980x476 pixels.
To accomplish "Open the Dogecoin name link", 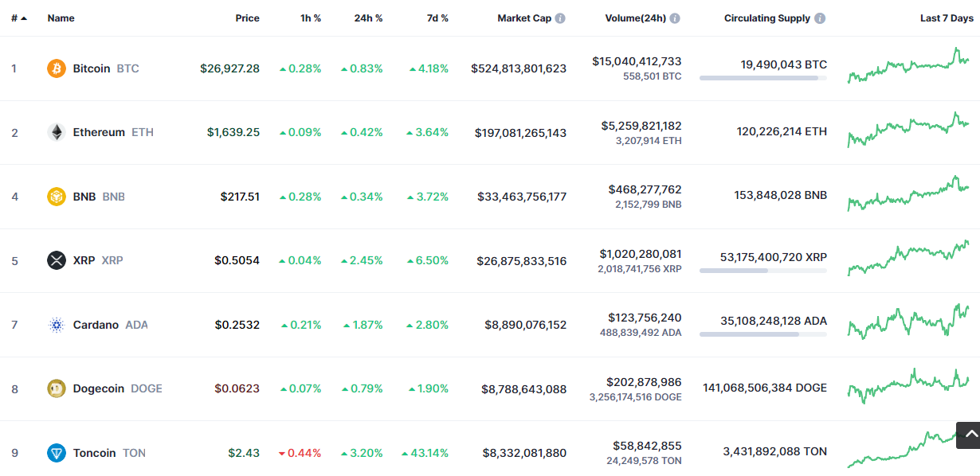I will pos(99,388).
